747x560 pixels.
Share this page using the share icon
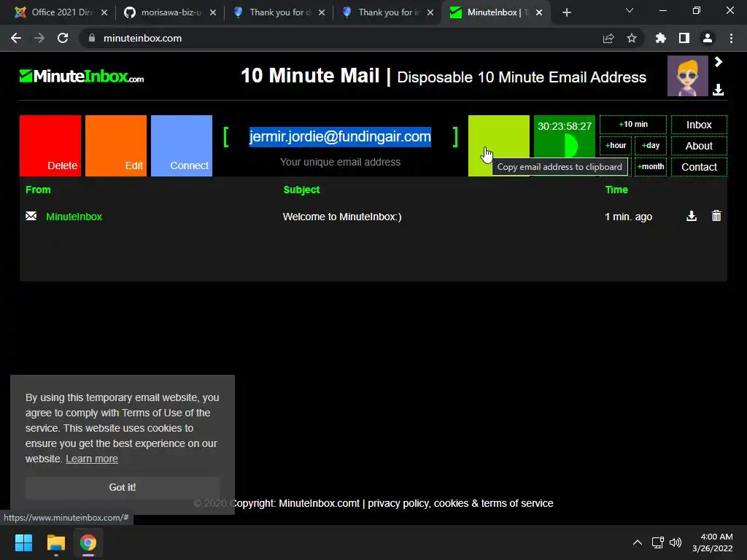[x=608, y=38]
